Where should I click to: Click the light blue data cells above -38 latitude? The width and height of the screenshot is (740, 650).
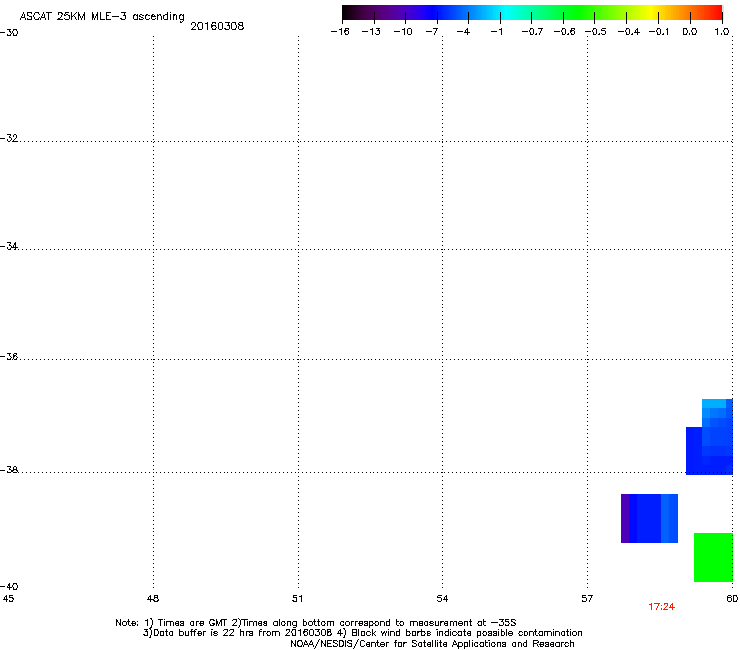(714, 404)
